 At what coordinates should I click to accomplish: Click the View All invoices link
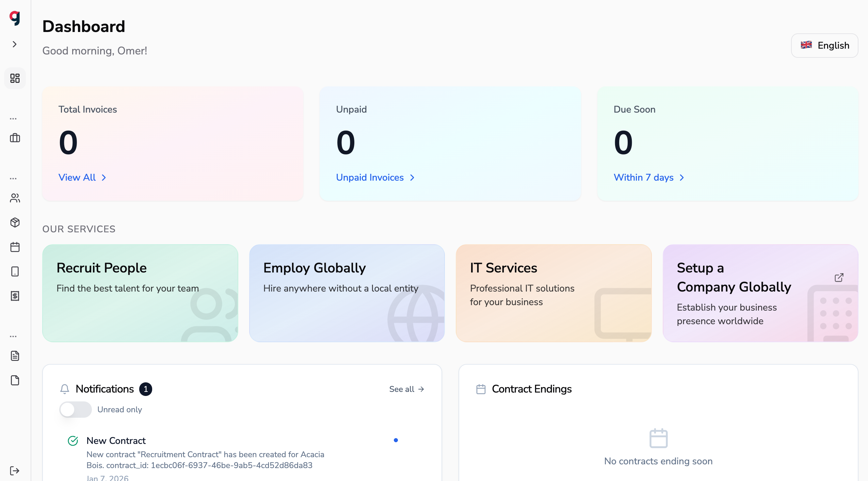click(x=82, y=178)
